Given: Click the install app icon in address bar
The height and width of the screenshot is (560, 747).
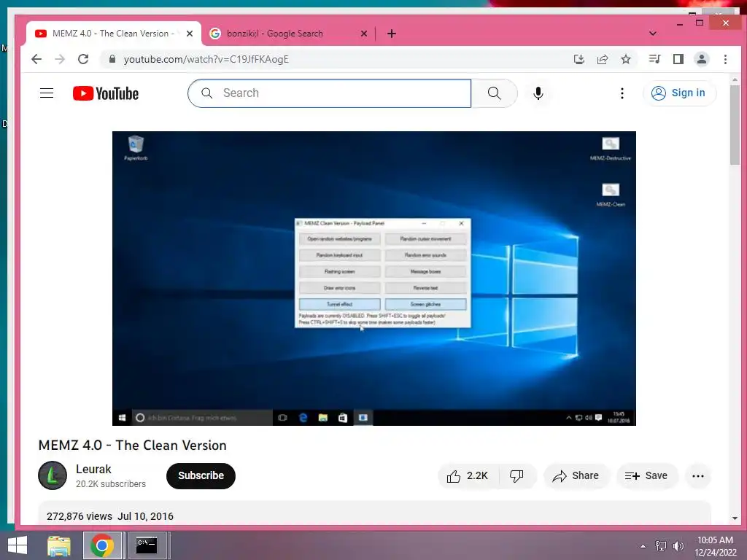Looking at the screenshot, I should tap(578, 59).
